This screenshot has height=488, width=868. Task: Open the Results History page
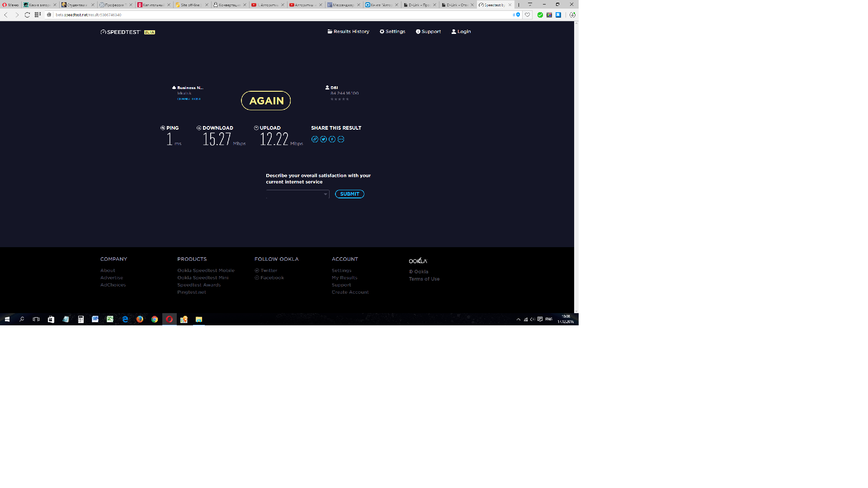pyautogui.click(x=348, y=32)
